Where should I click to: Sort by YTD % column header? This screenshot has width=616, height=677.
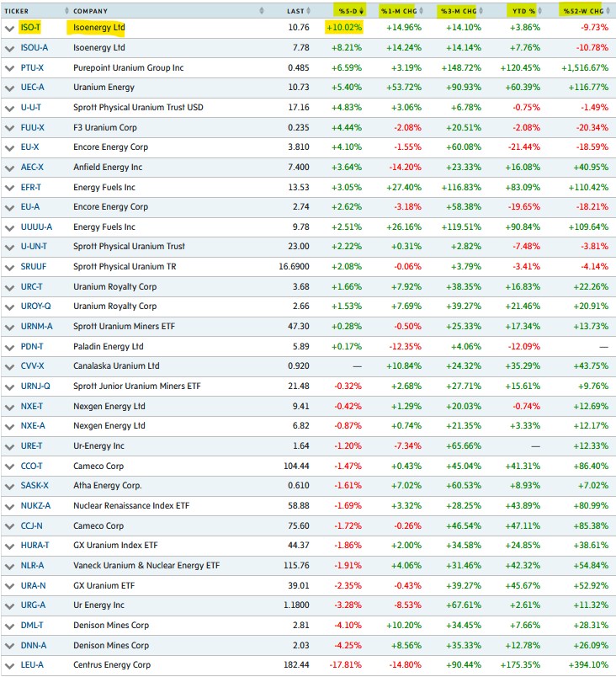tap(523, 11)
